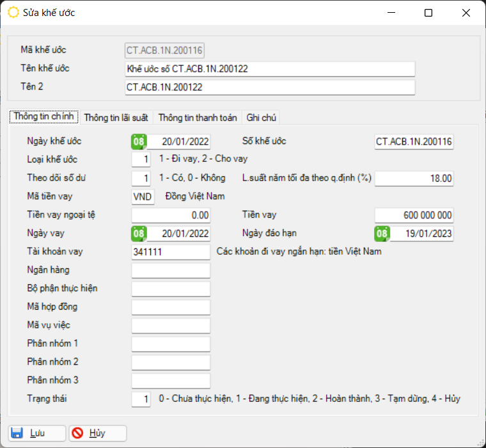Image resolution: width=486 pixels, height=448 pixels.
Task: Maximize the Sửa khế ước window
Action: (x=428, y=13)
